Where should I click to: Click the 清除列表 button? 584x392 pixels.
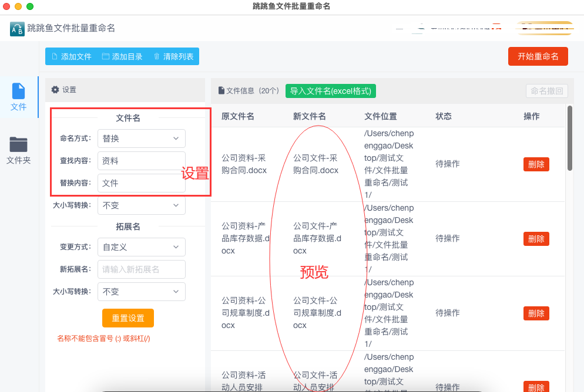173,56
